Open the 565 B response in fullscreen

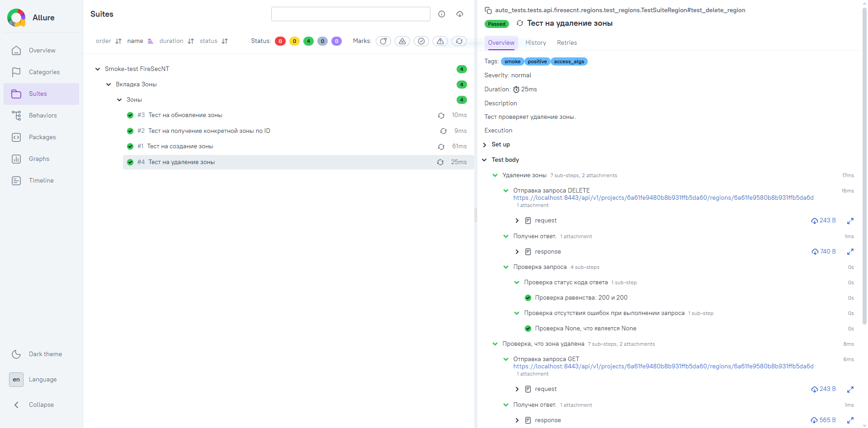point(850,420)
